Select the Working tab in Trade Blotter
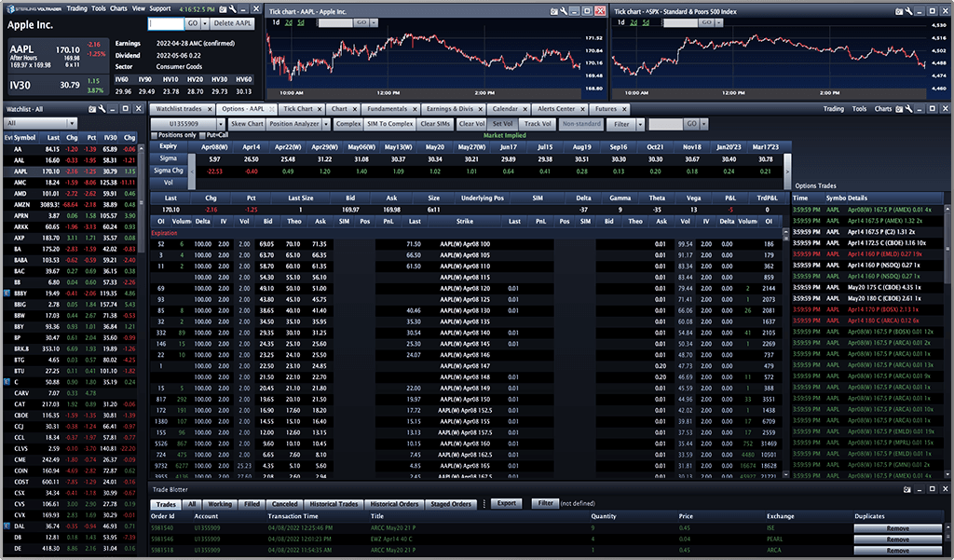This screenshot has height=560, width=954. coord(220,504)
